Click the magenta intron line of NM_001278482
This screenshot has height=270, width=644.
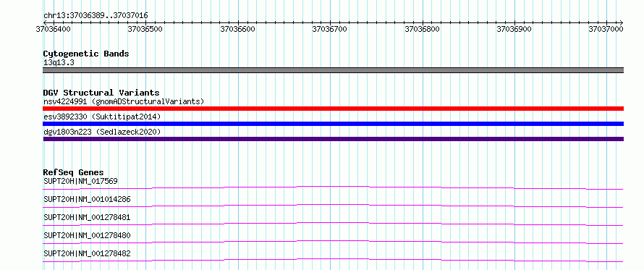pos(334,260)
